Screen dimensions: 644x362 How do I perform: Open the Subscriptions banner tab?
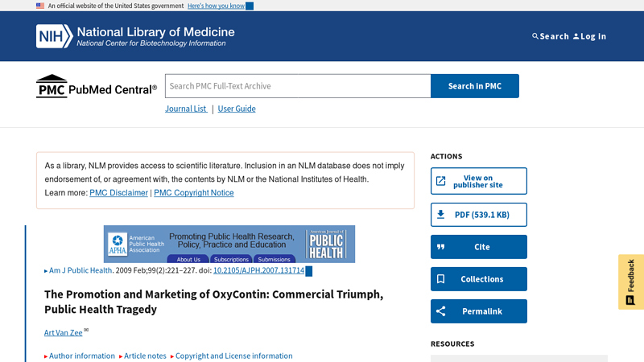click(x=231, y=259)
